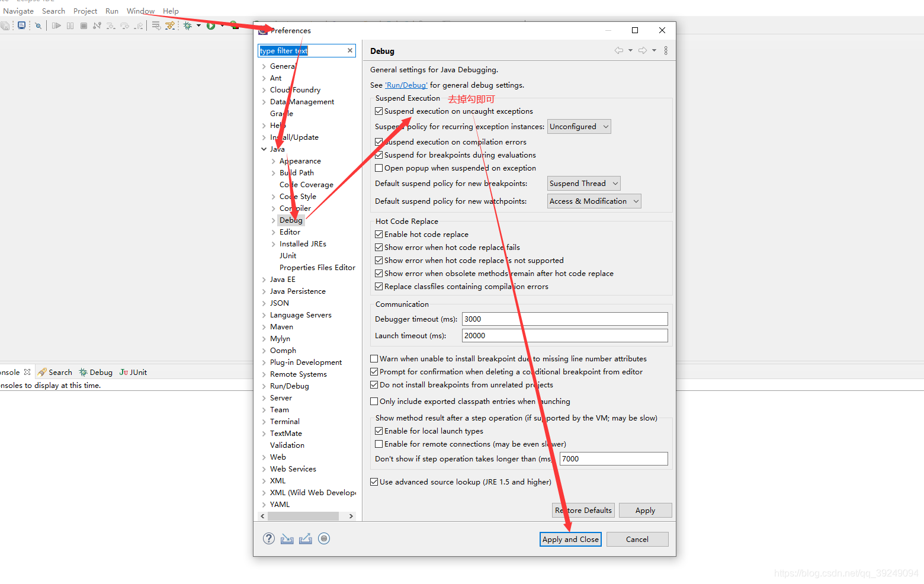The image size is (924, 584).
Task: Click the Step Into toolbar icon
Action: click(x=111, y=25)
